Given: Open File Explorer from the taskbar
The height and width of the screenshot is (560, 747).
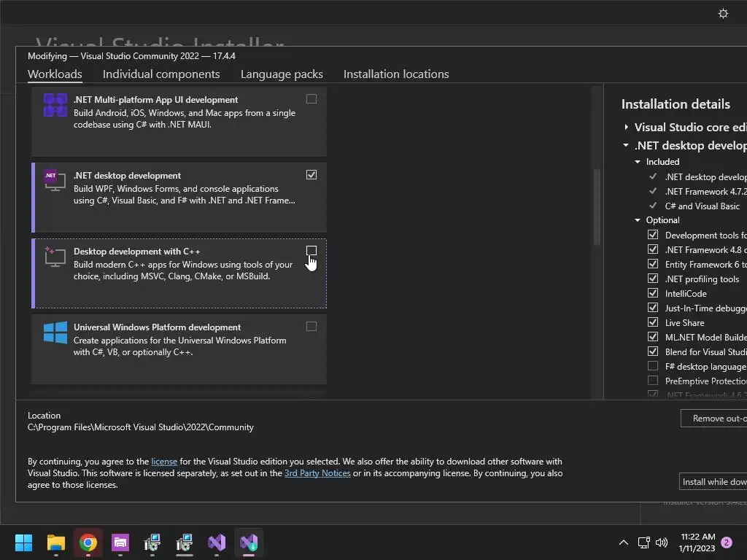Looking at the screenshot, I should click(55, 542).
